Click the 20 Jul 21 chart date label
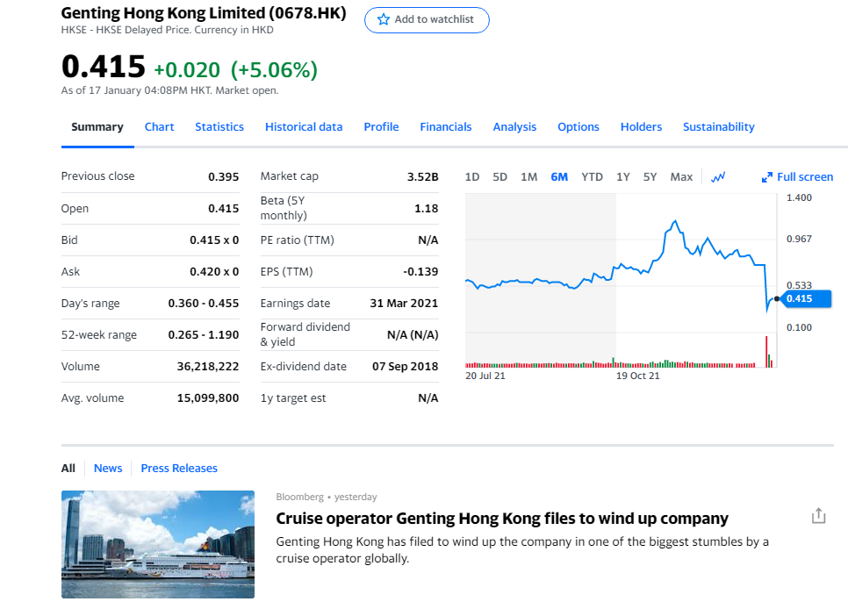 click(485, 376)
